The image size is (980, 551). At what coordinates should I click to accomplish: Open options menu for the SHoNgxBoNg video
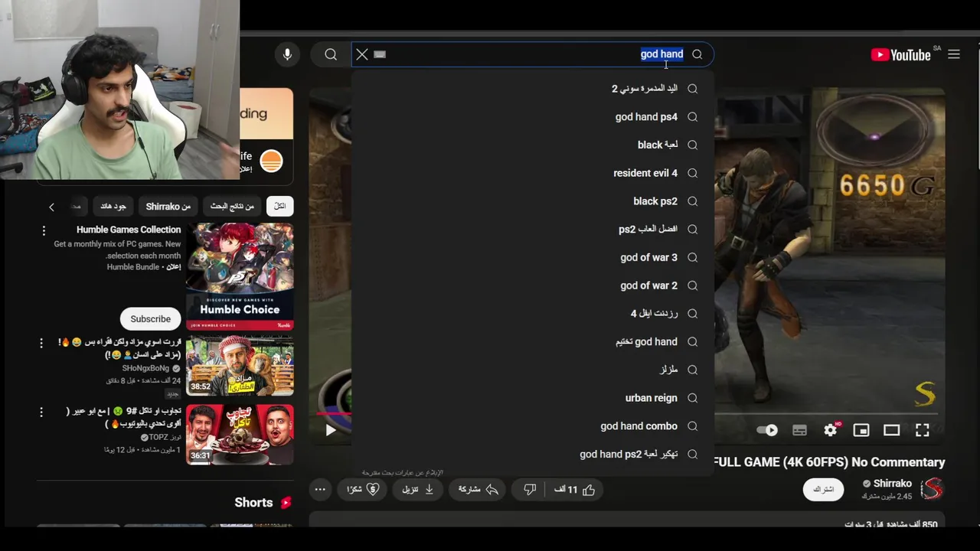pos(41,344)
